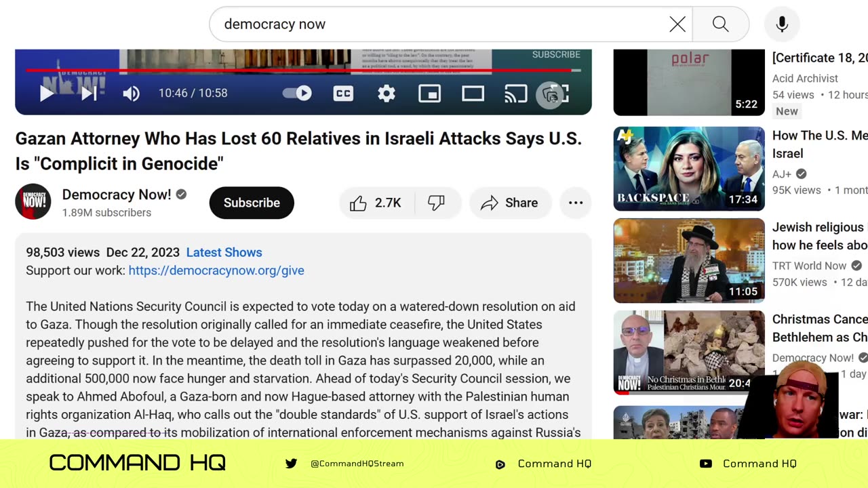Skip to the next video
The image size is (868, 488).
89,93
